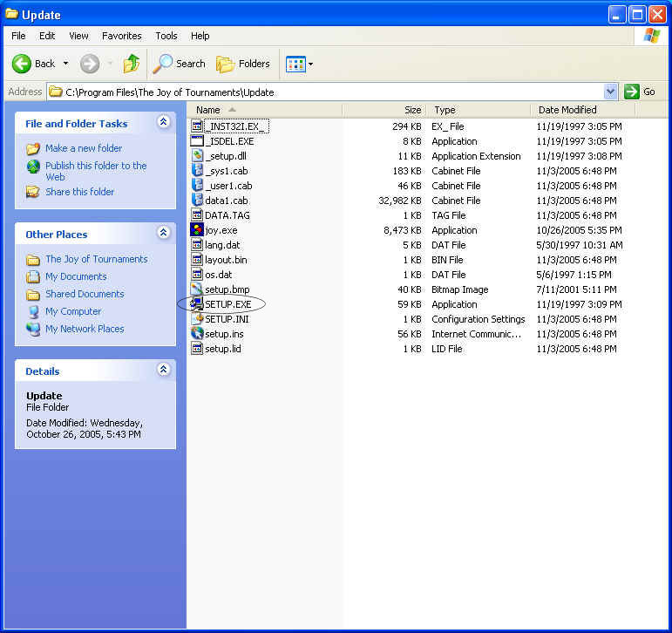672x633 pixels.
Task: Collapse the Details panel
Action: tap(163, 370)
